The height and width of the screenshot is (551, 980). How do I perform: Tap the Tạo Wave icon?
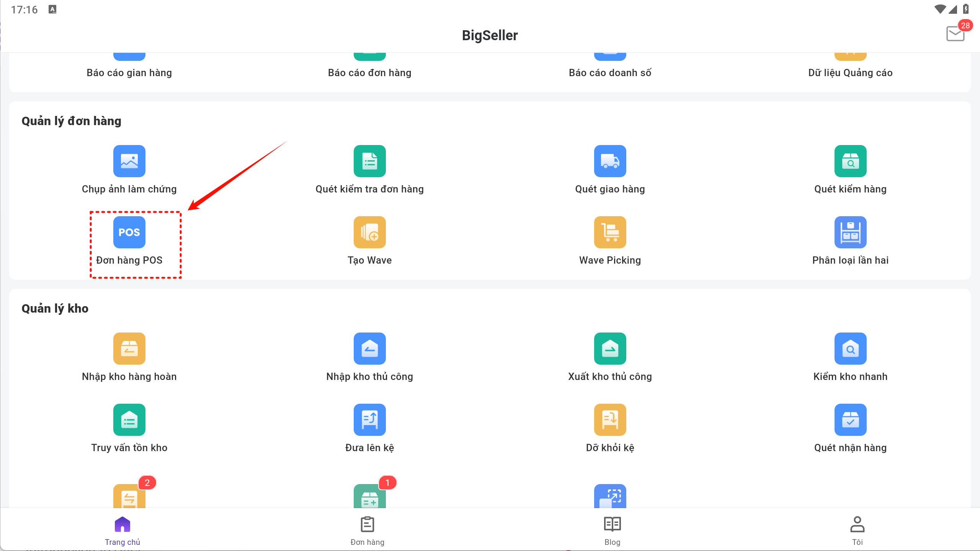369,232
